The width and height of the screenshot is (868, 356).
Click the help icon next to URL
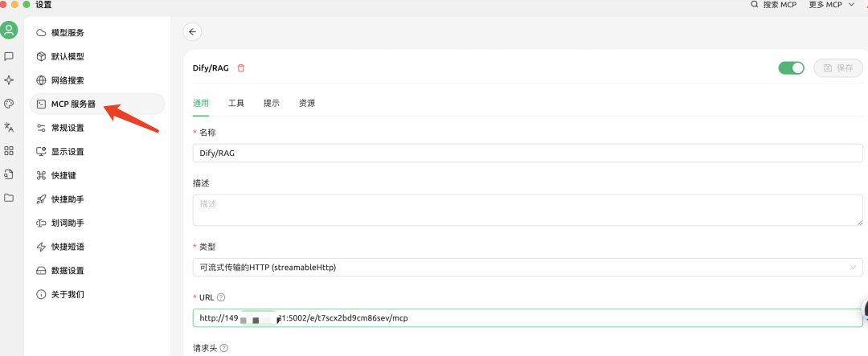pos(221,297)
